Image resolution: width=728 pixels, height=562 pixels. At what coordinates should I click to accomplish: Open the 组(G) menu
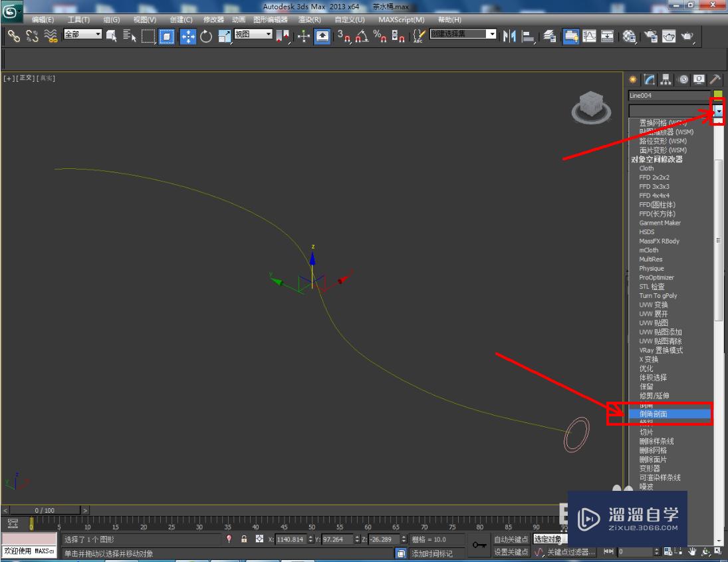click(x=112, y=19)
